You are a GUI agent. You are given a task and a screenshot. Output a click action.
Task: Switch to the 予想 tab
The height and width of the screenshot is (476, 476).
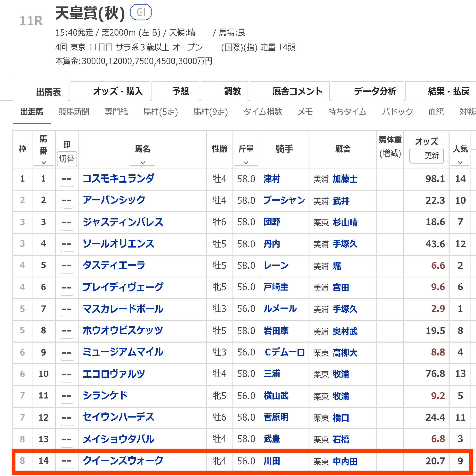(181, 91)
